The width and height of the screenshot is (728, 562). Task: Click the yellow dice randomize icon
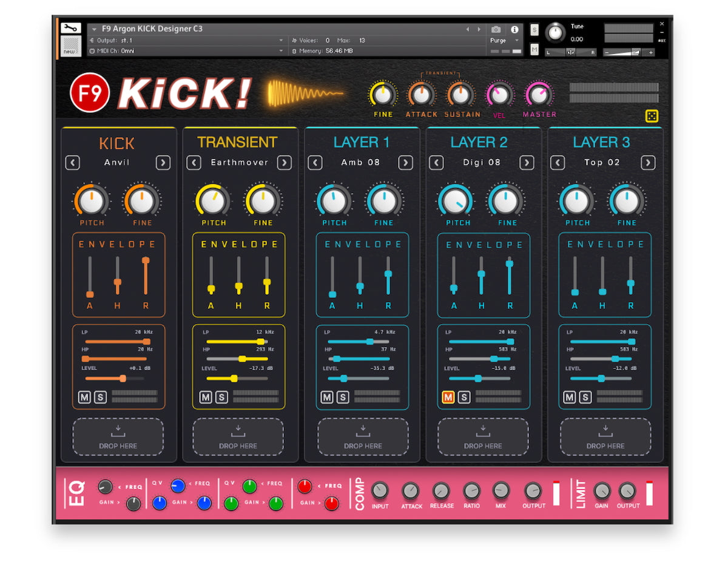(x=652, y=116)
